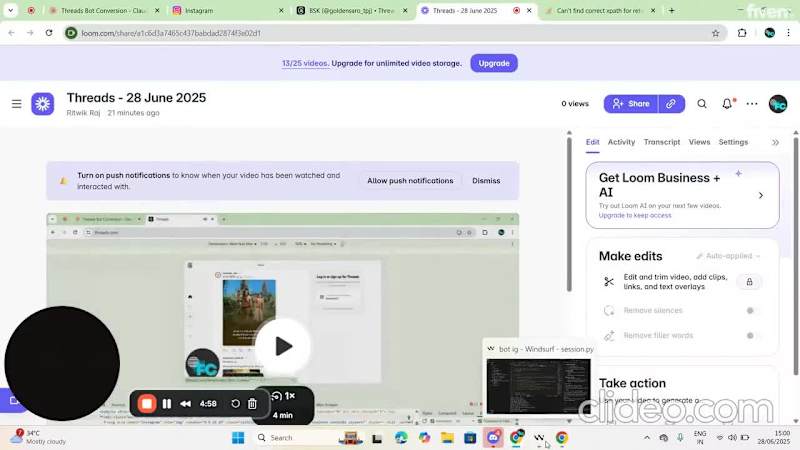The height and width of the screenshot is (450, 800).
Task: Collapse the right sidebar with double chevron
Action: 776,142
